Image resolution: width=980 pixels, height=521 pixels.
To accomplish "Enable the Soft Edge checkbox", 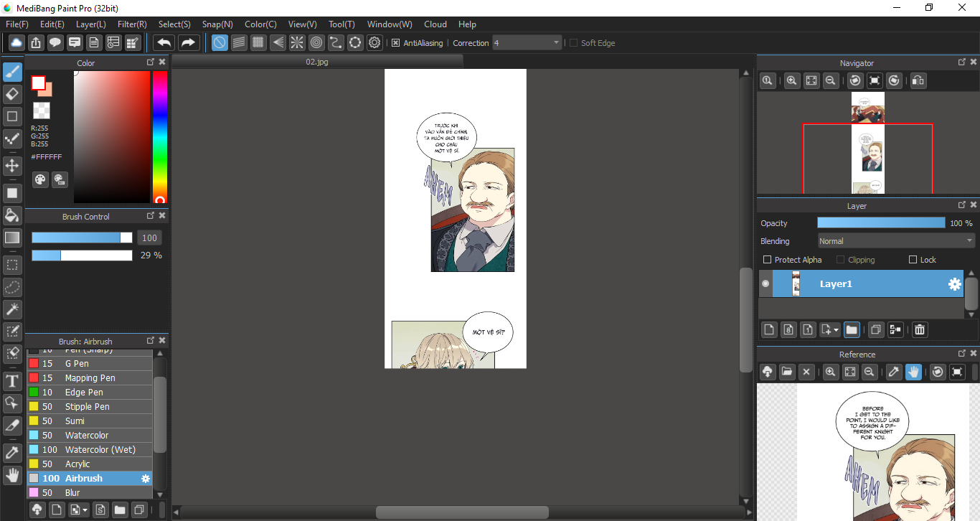I will 573,43.
